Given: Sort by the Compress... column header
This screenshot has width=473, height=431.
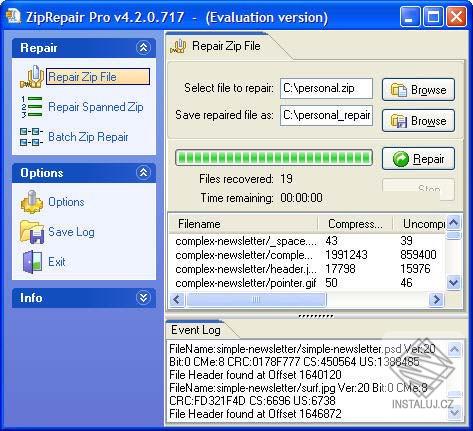Looking at the screenshot, I should tap(355, 224).
